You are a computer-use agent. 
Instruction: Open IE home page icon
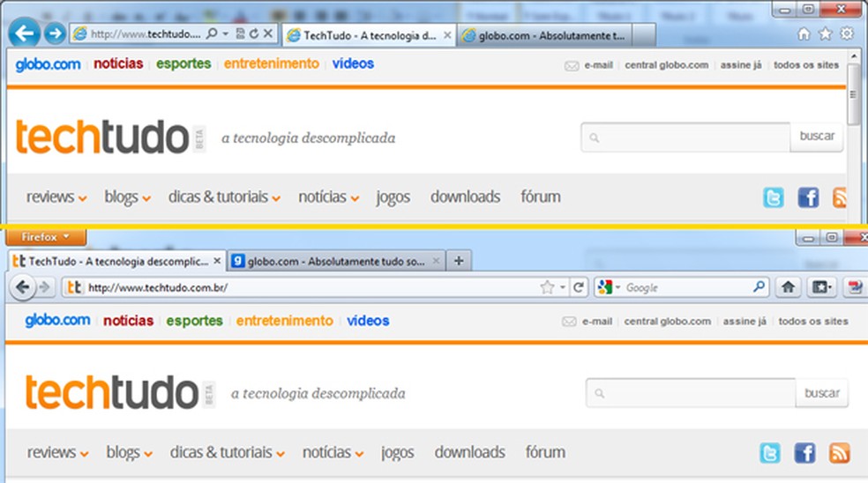[x=804, y=34]
